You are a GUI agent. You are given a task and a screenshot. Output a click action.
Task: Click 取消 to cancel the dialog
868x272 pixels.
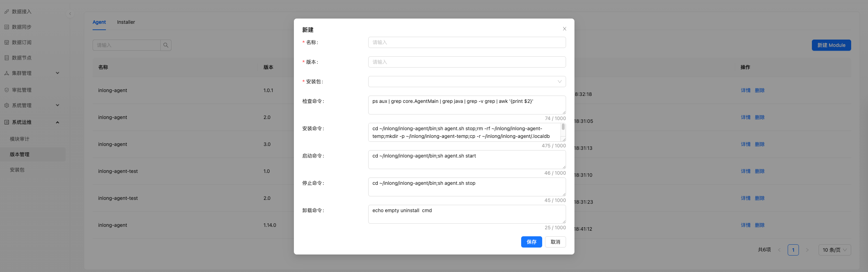(555, 242)
